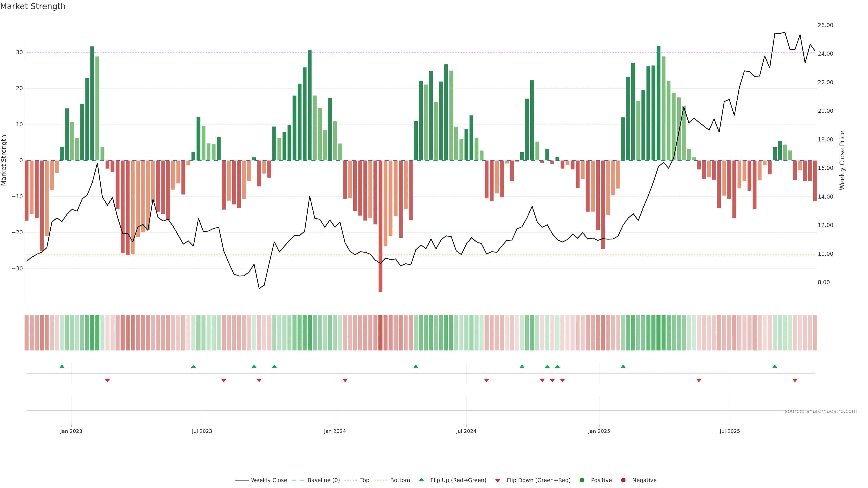Click the first green flip-up triangle near Jan 2023
Viewport: 868px width, 488px height.
(x=62, y=366)
